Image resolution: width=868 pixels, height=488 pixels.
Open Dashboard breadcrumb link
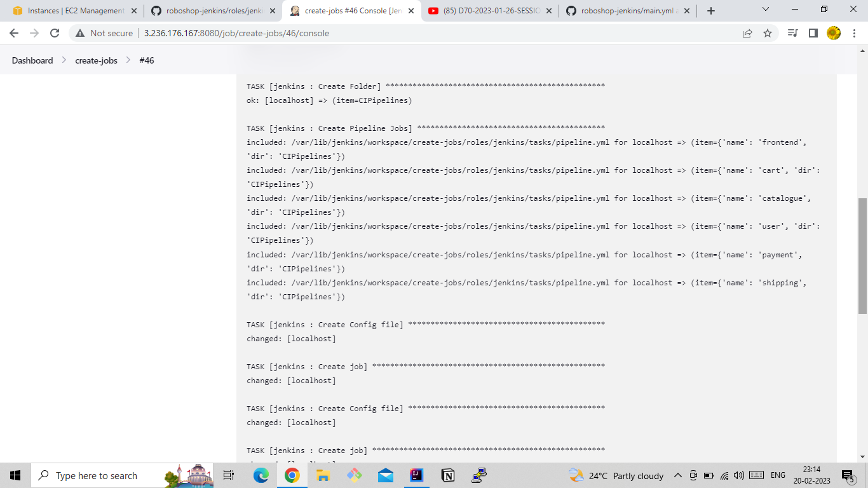[32, 60]
